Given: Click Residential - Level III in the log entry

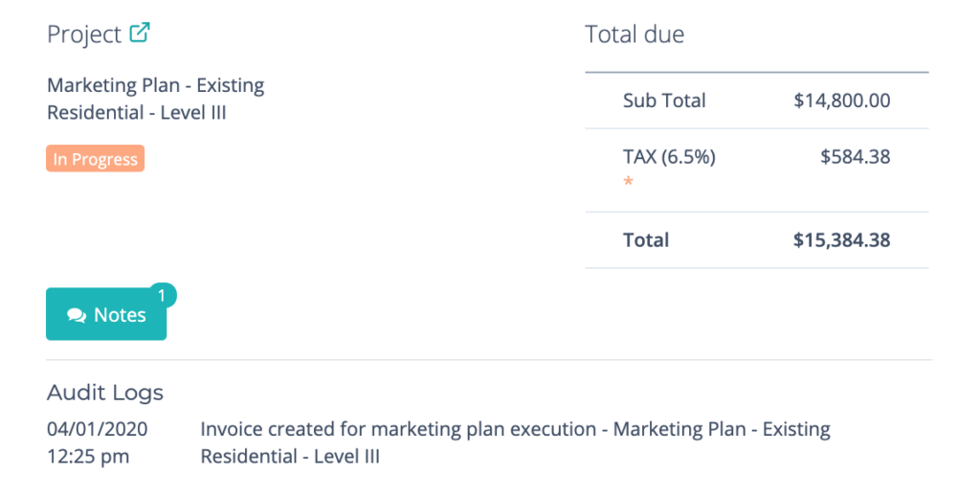Looking at the screenshot, I should (290, 457).
